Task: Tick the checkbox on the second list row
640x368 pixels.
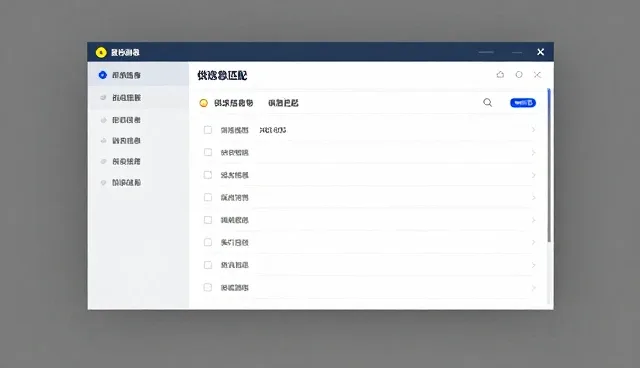Action: tap(208, 152)
